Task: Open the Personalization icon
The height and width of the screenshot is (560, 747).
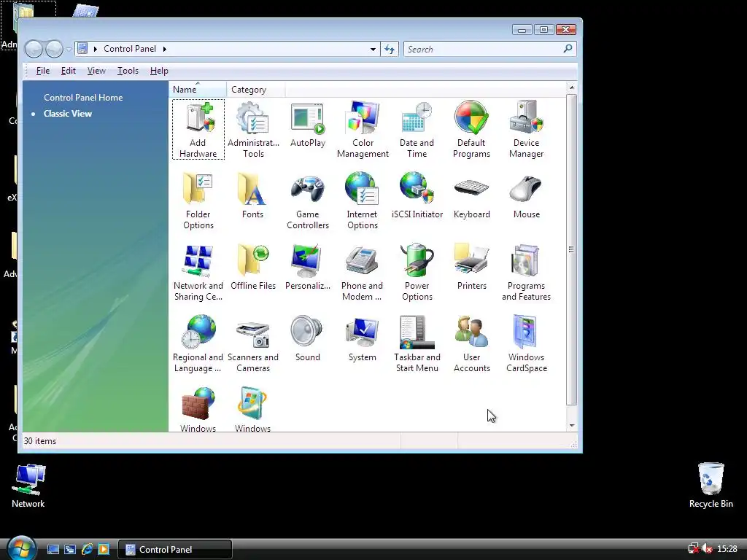Action: (308, 267)
